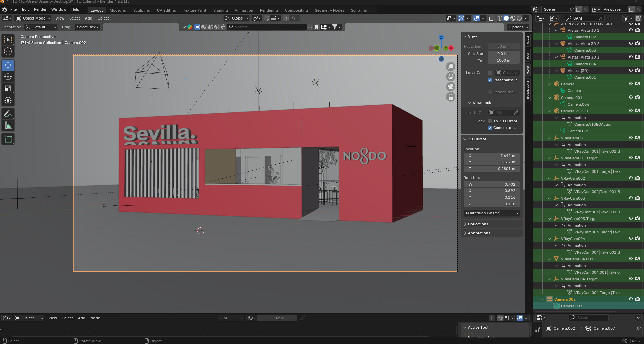644x344 pixels.
Task: Select the Annotate pencil tool
Action: 8,114
